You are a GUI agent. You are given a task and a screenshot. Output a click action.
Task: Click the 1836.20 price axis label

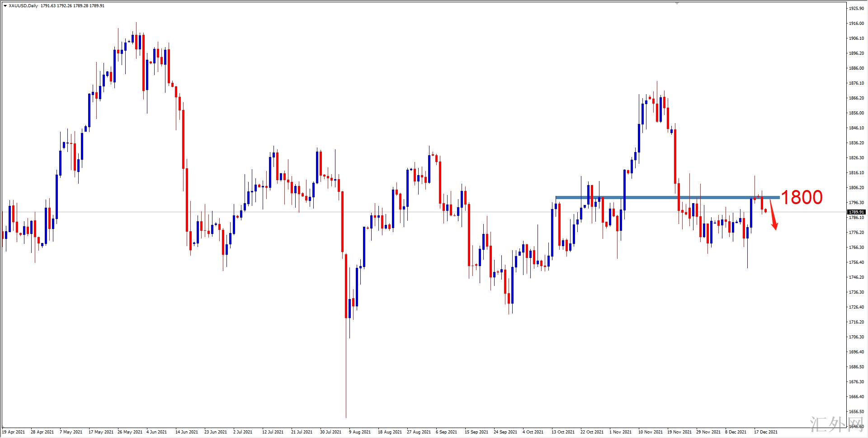pos(856,143)
